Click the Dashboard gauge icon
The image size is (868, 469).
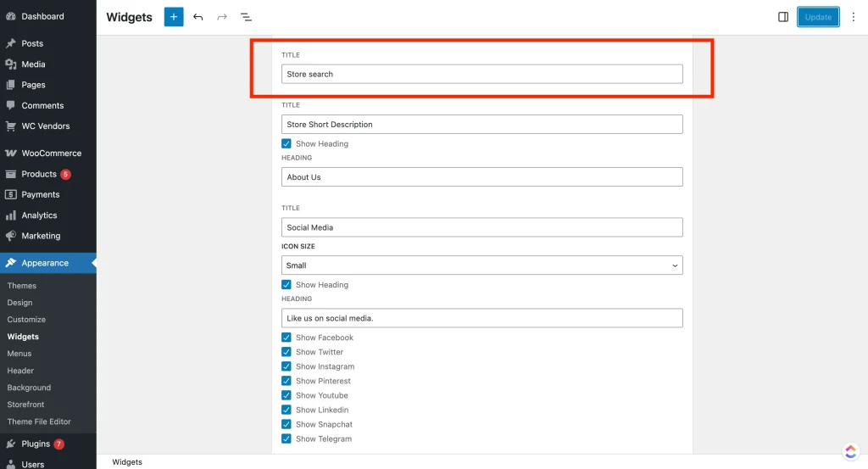point(11,16)
